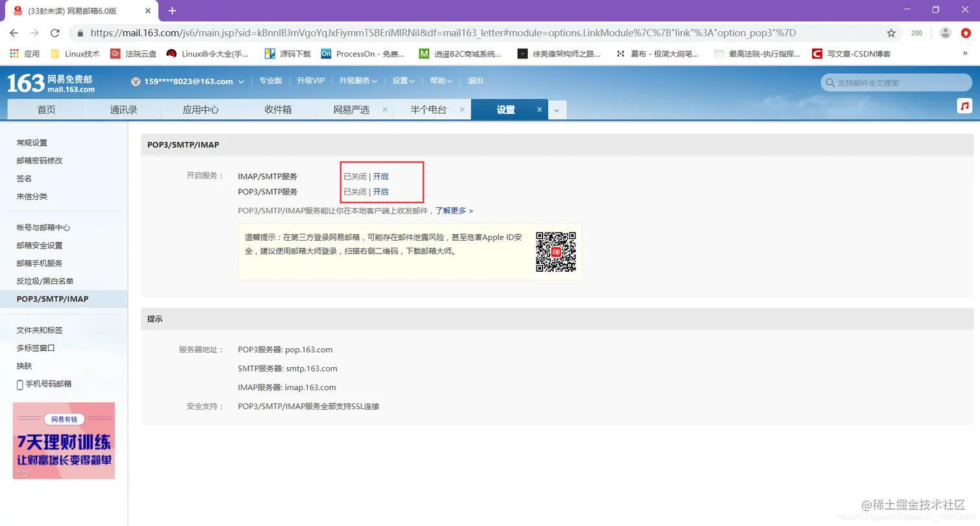Expand the account dropdown next to 159****8023@163.com
Viewport: 980px width, 526px height.
[241, 82]
